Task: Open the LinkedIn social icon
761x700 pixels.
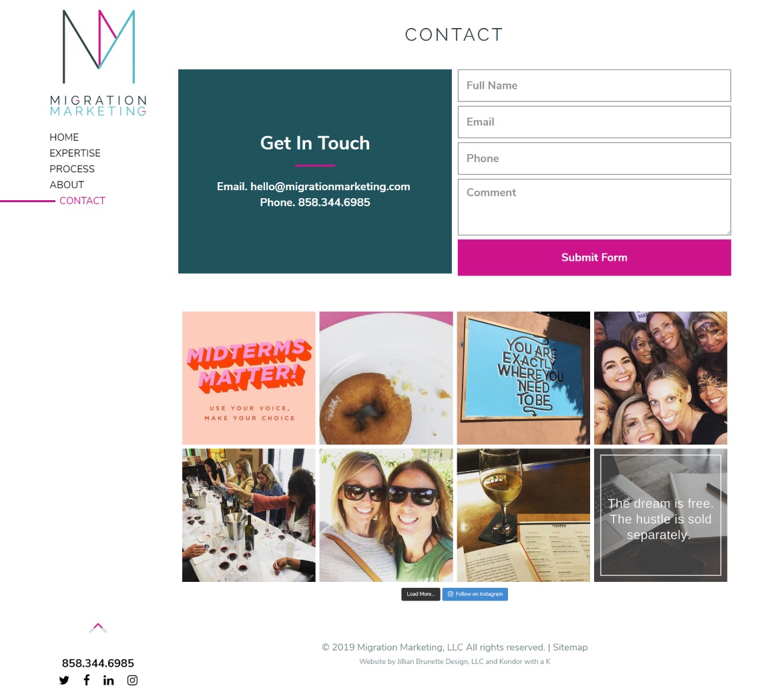Action: (x=109, y=680)
